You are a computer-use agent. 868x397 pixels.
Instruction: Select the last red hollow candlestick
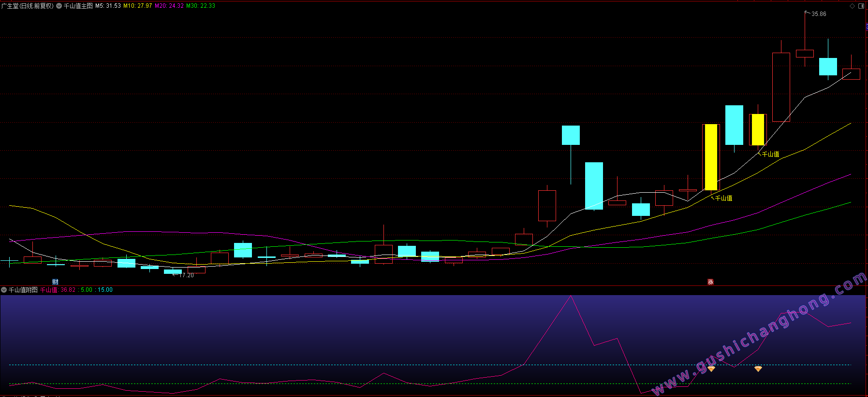[851, 74]
